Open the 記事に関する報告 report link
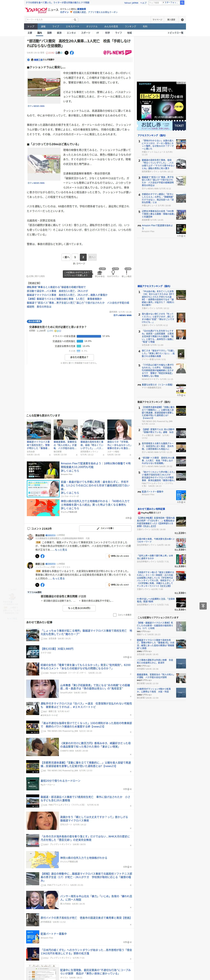 (x=36, y=276)
